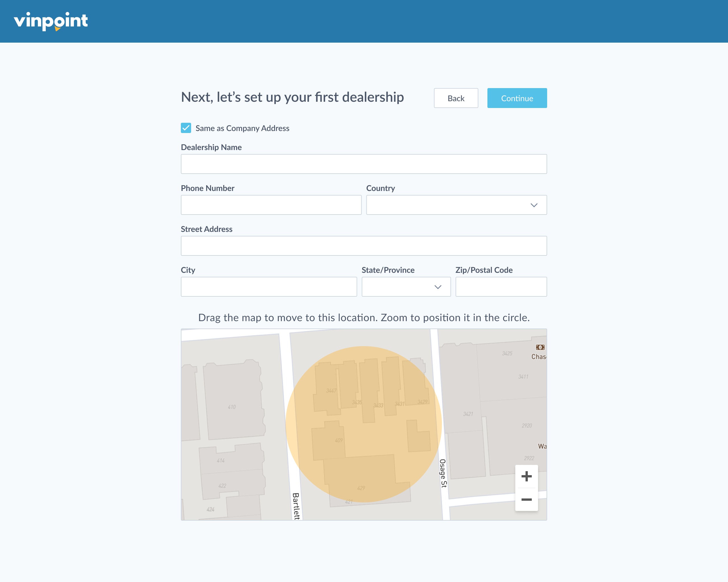728x582 pixels.
Task: Click the building labeled 409 on the map
Action: click(x=339, y=440)
